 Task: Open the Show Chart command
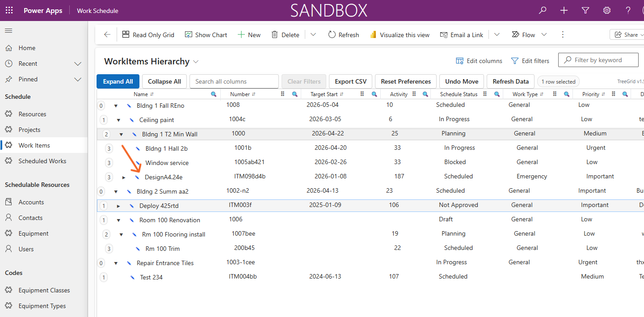pos(206,34)
